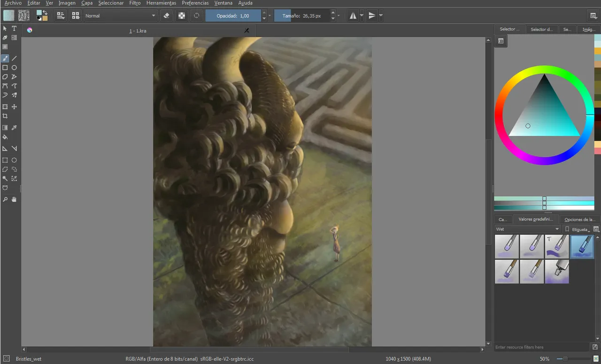
Task: Open brush presets view options menu
Action: tap(596, 229)
